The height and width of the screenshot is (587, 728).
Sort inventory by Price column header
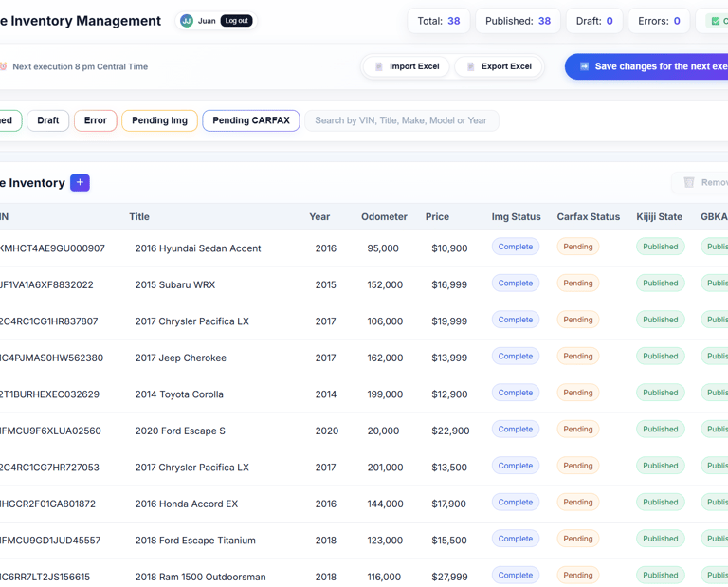(437, 217)
